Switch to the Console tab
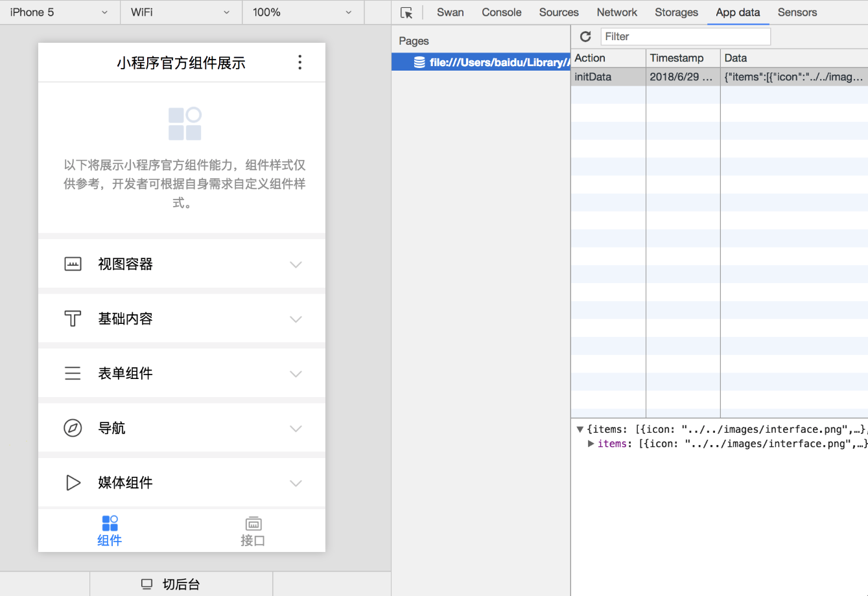The width and height of the screenshot is (868, 596). coord(501,12)
